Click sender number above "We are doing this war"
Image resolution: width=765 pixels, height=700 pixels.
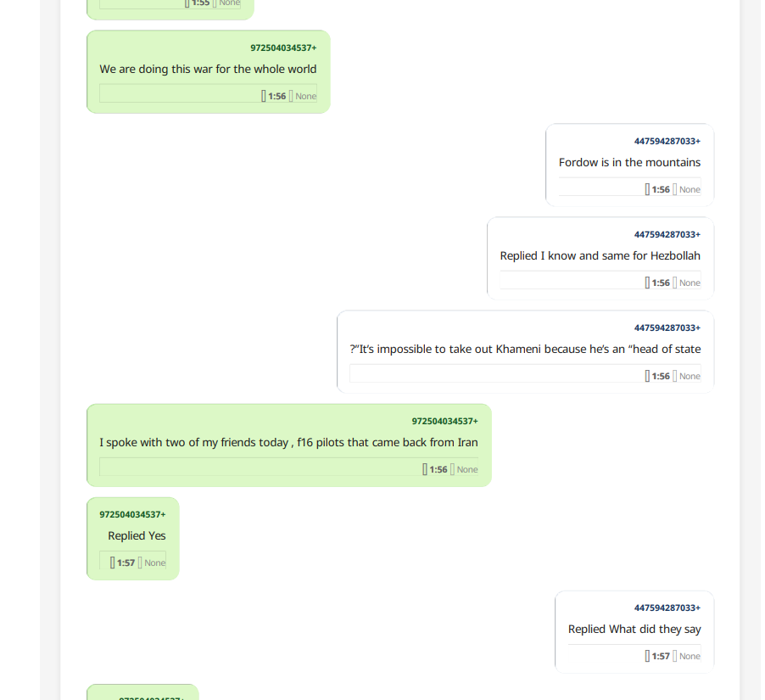click(283, 48)
